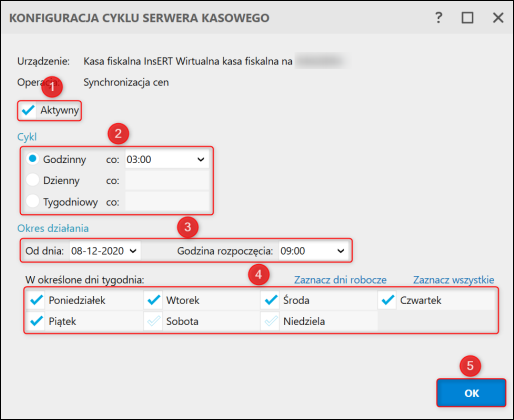Uncheck the Poniedziałek checkbox
514x420 pixels.
coord(36,300)
